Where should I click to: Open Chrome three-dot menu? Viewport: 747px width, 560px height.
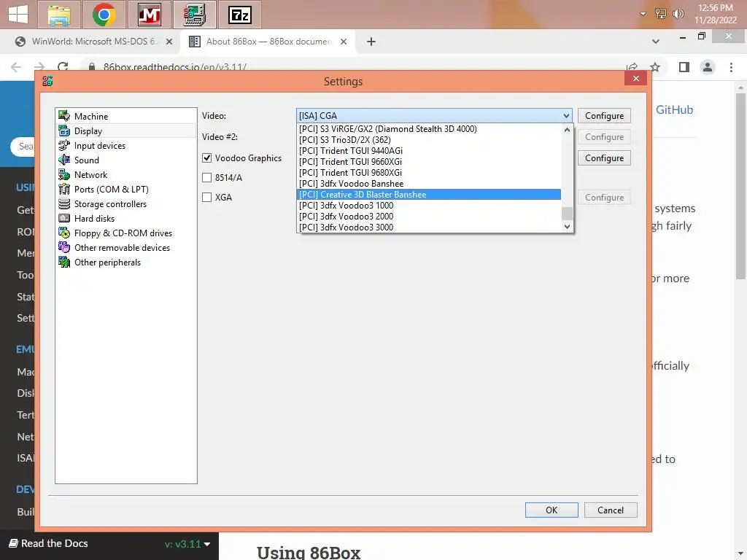tap(731, 67)
